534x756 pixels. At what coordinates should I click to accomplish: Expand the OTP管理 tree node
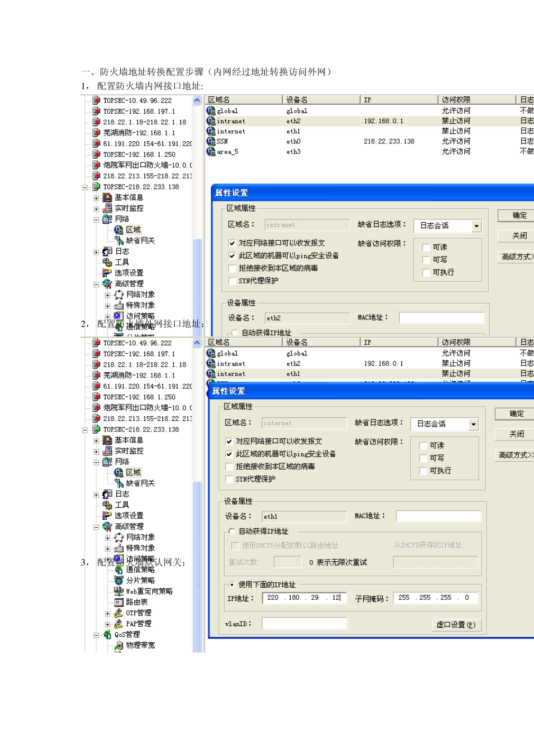click(107, 614)
